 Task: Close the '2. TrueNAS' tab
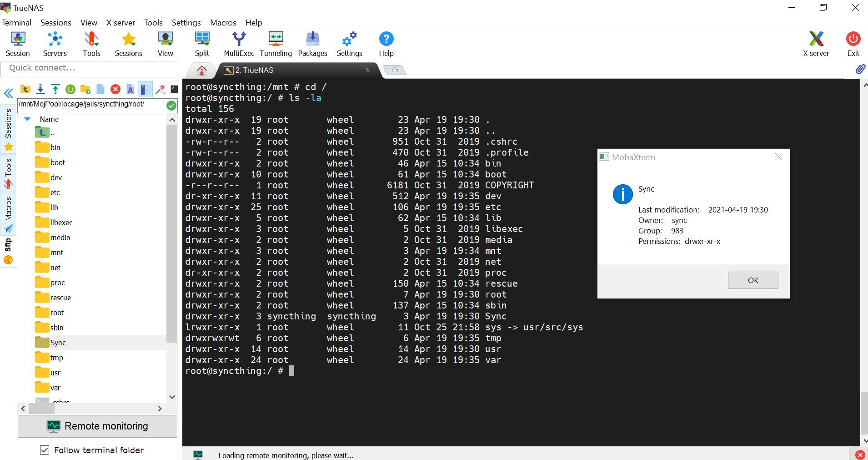click(368, 70)
